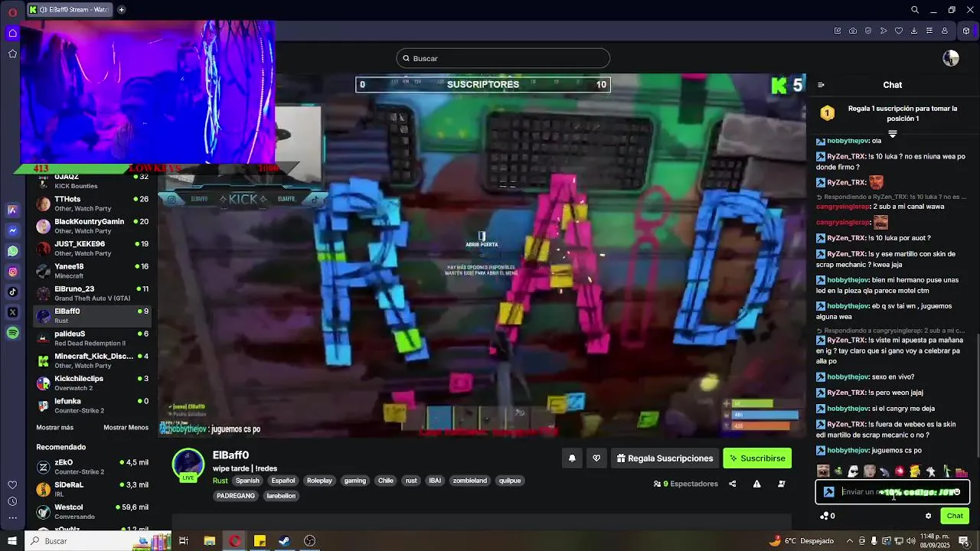Open JUST_KEKE96 channel in sidebar
The height and width of the screenshot is (551, 980).
tap(92, 249)
